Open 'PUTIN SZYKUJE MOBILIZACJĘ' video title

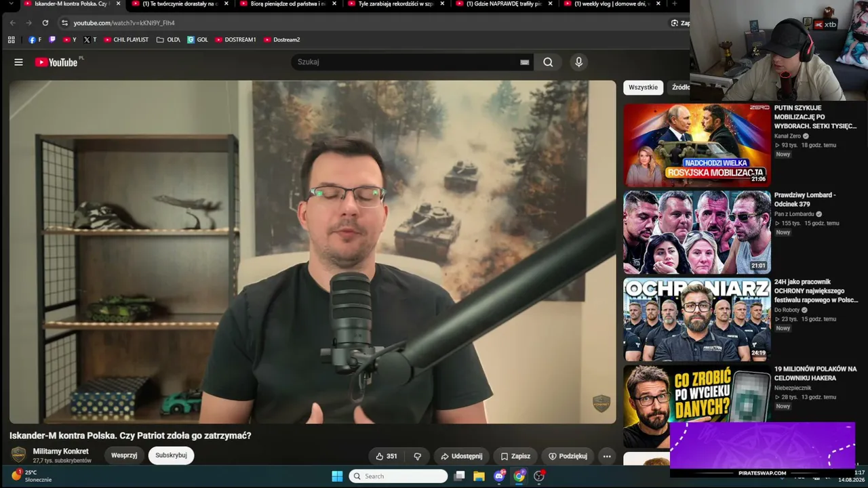tap(816, 117)
